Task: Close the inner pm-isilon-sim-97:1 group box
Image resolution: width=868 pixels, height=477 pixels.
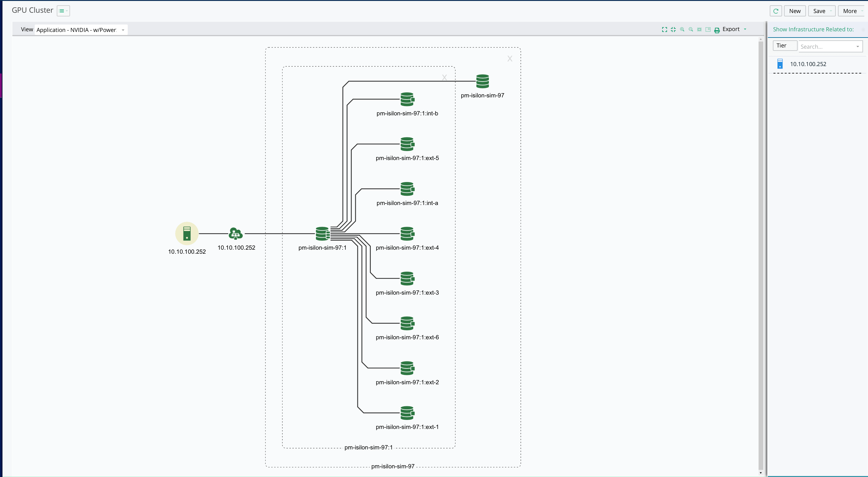Action: click(x=445, y=78)
